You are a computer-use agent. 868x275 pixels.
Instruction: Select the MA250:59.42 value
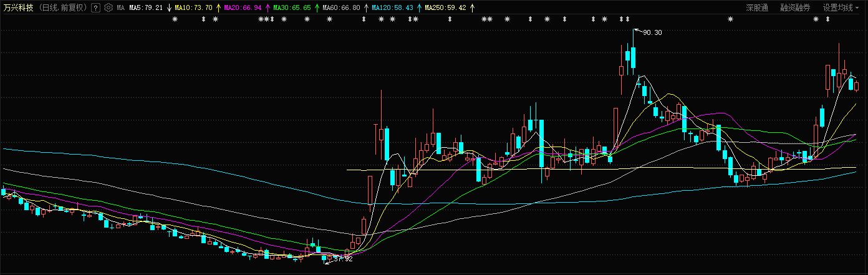[x=445, y=8]
